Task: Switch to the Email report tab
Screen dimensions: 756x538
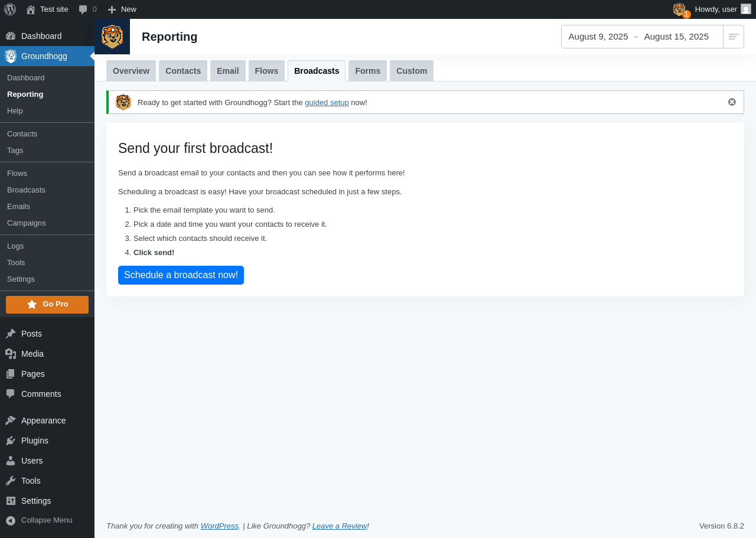Action: pyautogui.click(x=228, y=71)
